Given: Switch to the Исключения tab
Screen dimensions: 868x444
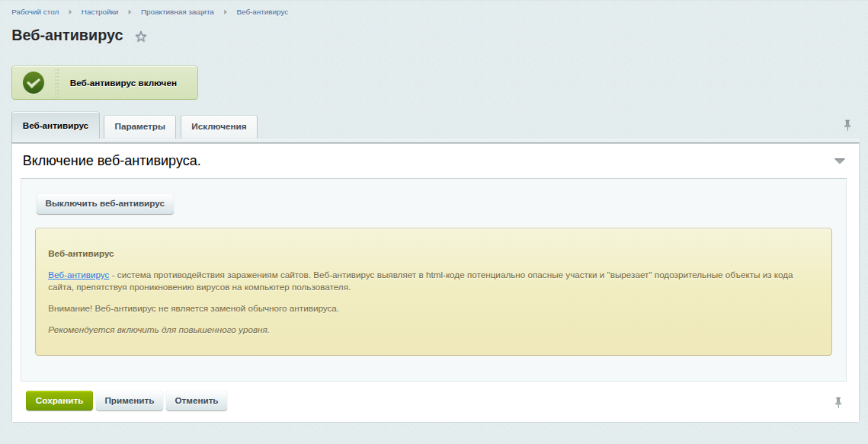Looking at the screenshot, I should click(x=219, y=126).
